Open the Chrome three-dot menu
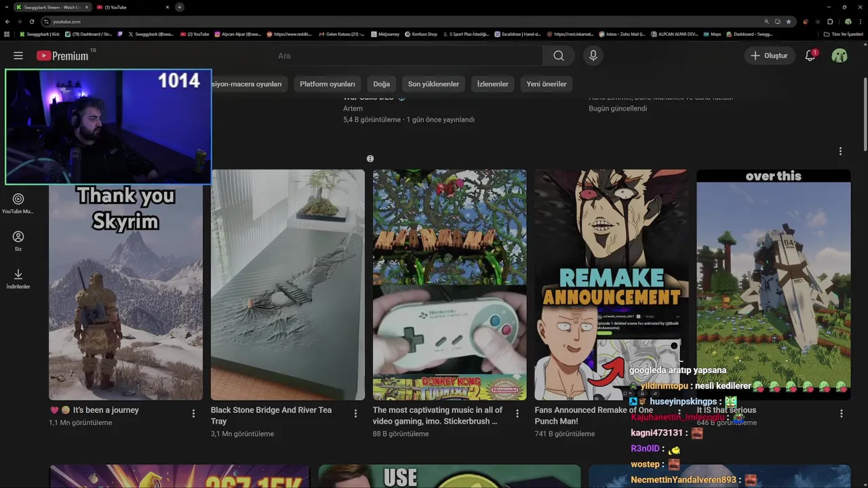868x488 pixels. 862,21
